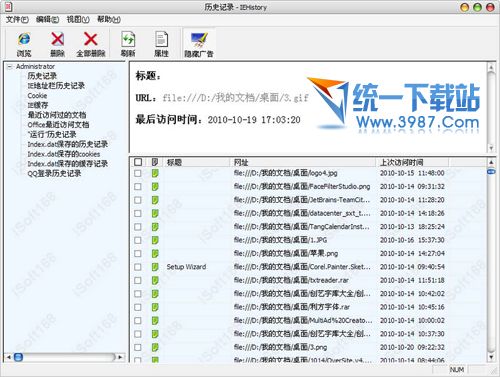Check the box for logo4.jpg row
Image resolution: width=500 pixels, height=377 pixels.
138,173
